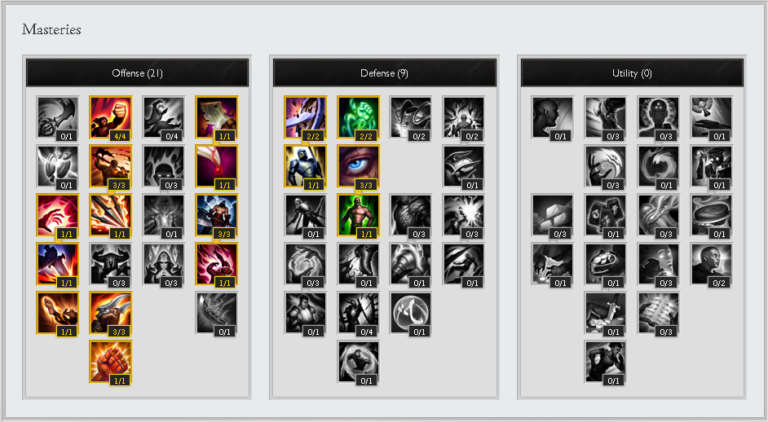
Task: Click the Defense (9) tree header
Action: (x=384, y=73)
